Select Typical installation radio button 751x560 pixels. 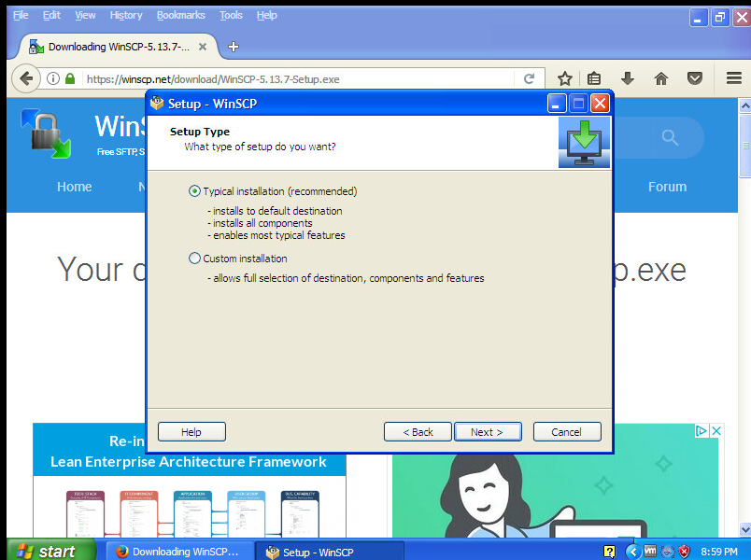[x=194, y=191]
